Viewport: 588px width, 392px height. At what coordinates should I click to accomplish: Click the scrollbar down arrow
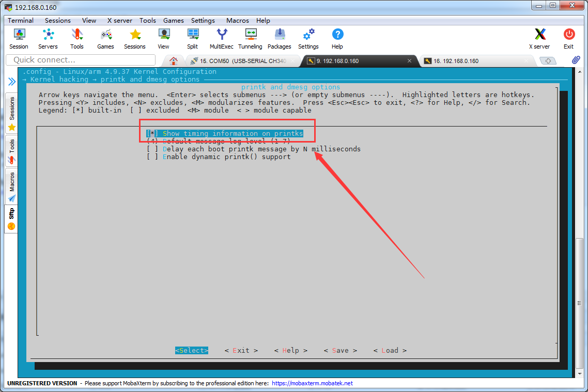pyautogui.click(x=580, y=373)
